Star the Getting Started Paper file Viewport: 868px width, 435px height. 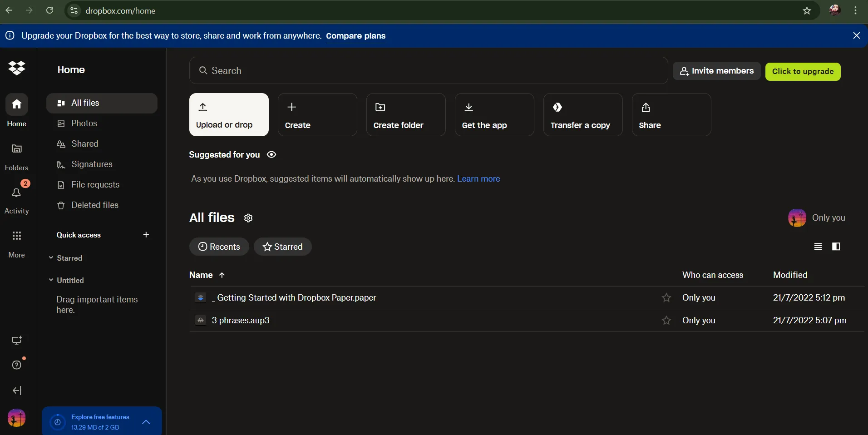(x=666, y=298)
